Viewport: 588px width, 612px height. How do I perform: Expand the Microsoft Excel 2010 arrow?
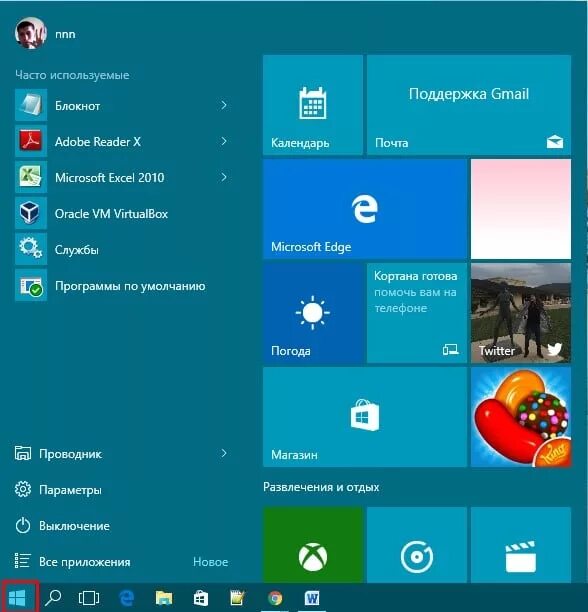tap(224, 177)
